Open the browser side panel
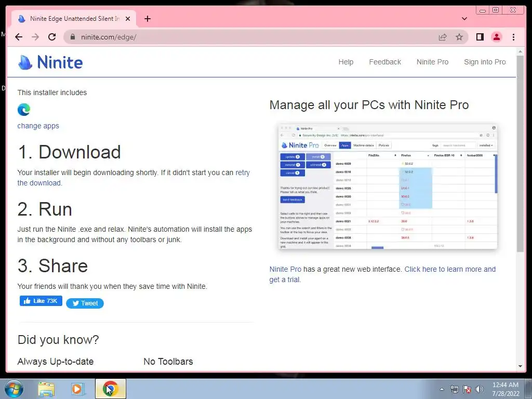 (480, 37)
